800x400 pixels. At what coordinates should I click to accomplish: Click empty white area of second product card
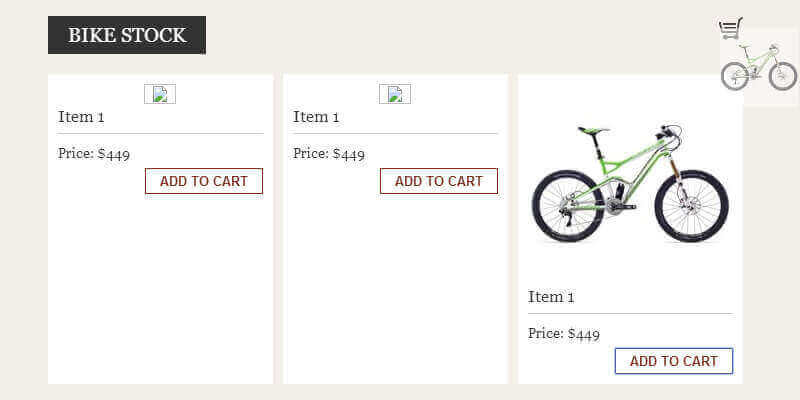click(x=395, y=290)
